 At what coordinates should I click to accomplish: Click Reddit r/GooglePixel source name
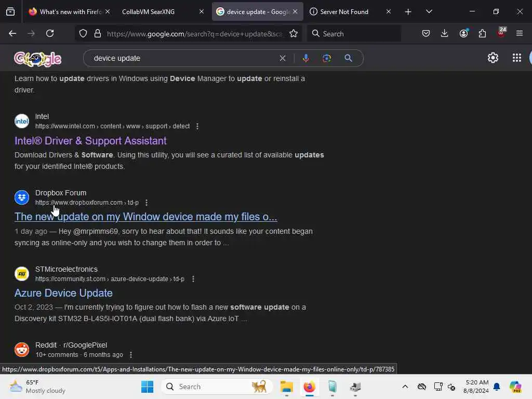pyautogui.click(x=71, y=345)
